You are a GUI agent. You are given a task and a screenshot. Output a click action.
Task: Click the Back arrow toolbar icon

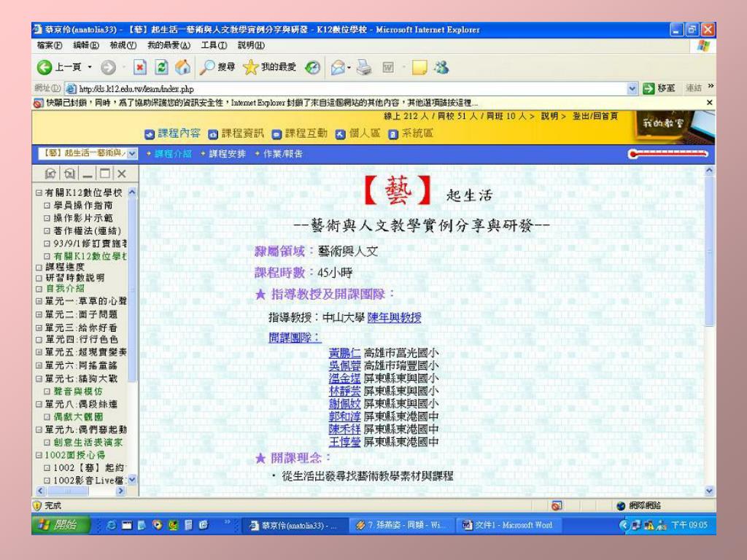(x=44, y=68)
